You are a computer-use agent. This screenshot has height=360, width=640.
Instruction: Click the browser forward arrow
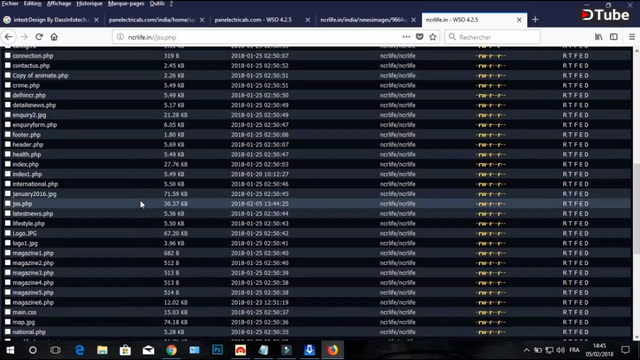click(24, 37)
